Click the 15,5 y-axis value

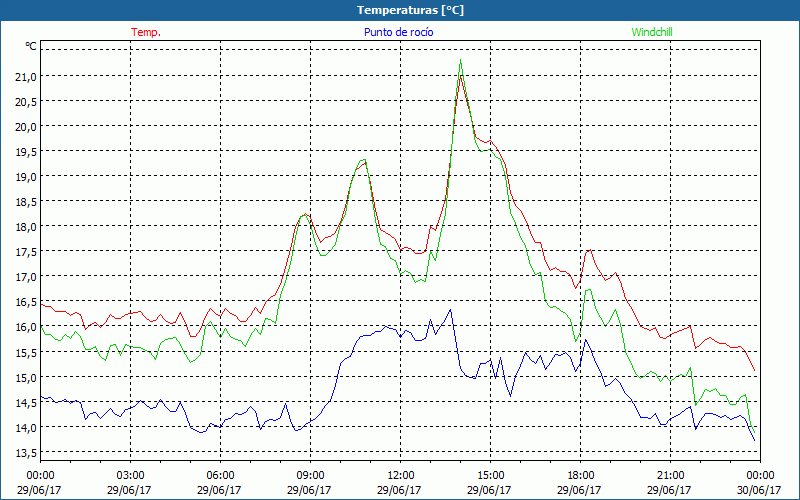[26, 353]
